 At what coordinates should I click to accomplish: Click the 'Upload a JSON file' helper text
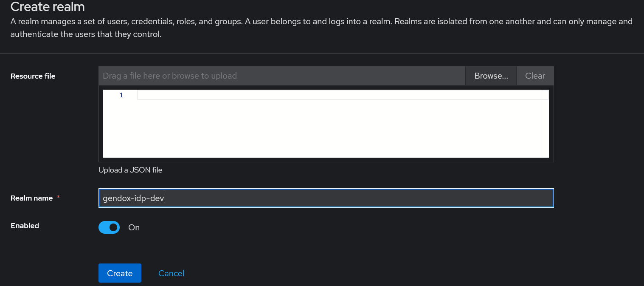[130, 170]
